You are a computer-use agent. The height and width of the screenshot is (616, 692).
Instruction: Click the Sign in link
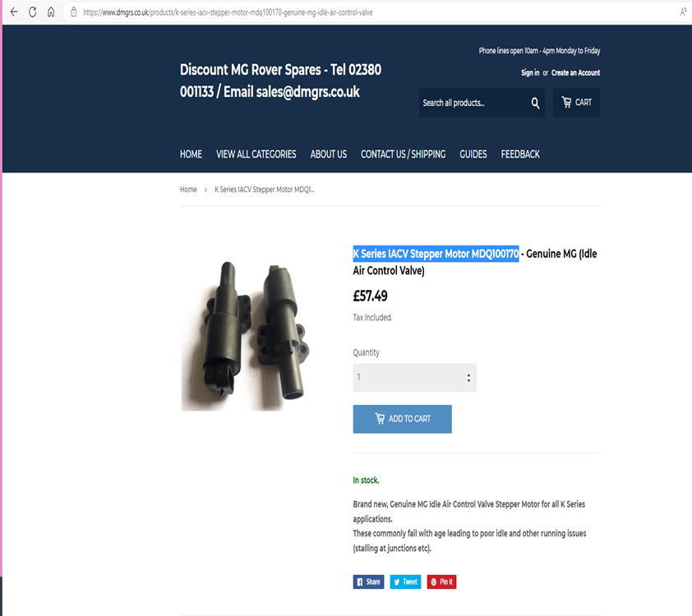[530, 73]
